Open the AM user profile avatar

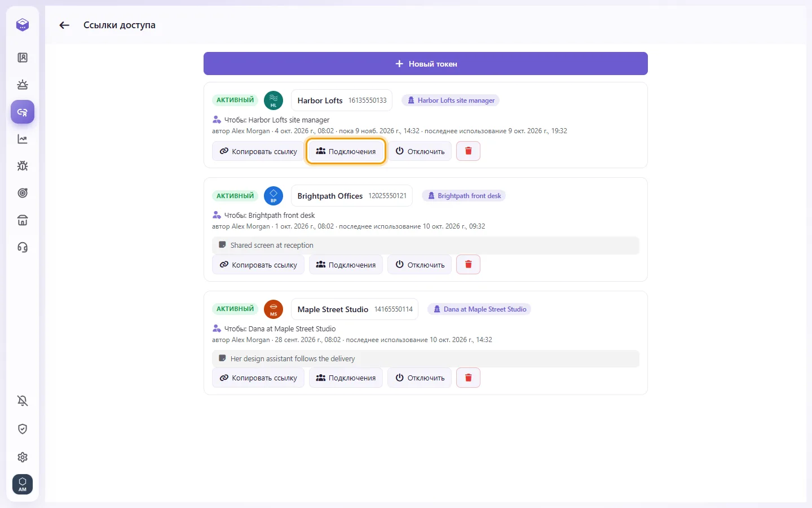[x=23, y=484]
